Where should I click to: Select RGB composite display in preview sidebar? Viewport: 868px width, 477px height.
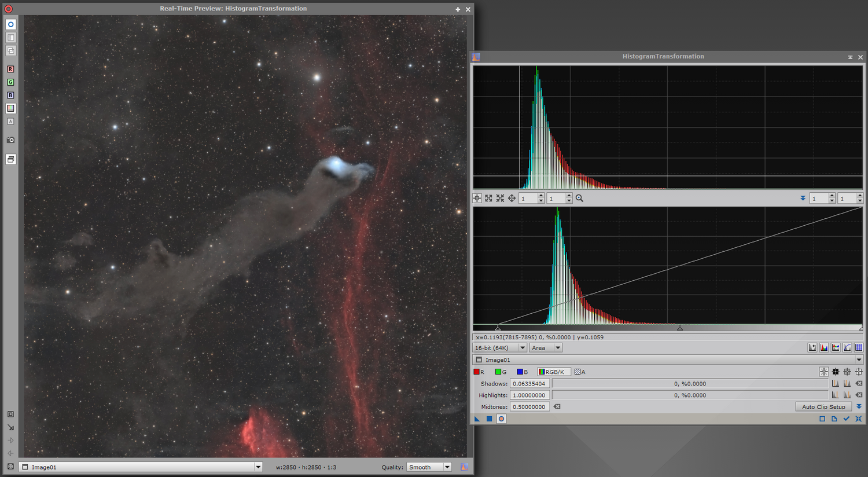pos(10,108)
